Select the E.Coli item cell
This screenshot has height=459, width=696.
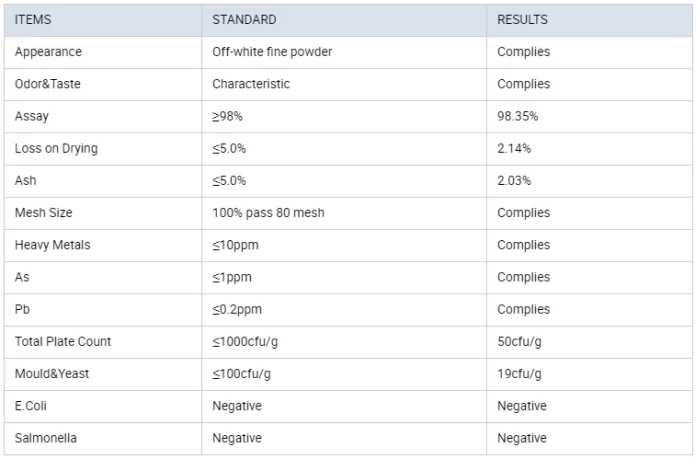(32, 406)
